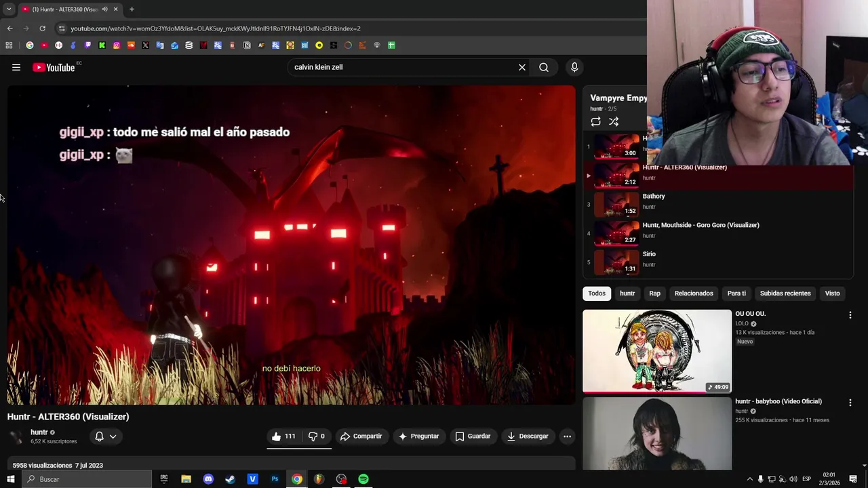Viewport: 868px width, 488px height.
Task: Save the video with Guardar
Action: 473,436
